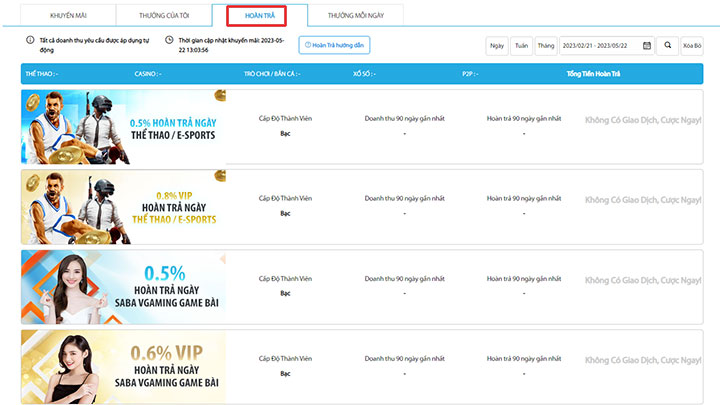Click the CASINO header label
720x405 pixels.
click(148, 74)
